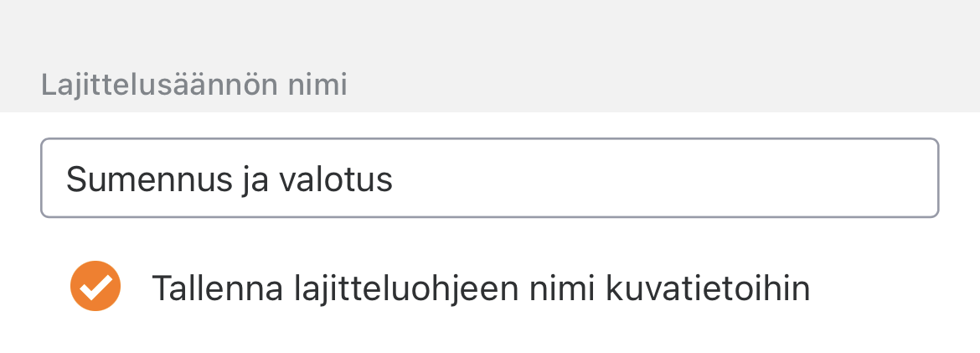The width and height of the screenshot is (980, 353).
Task: Click the Lajittelusäännön nimi text field
Action: pos(489,179)
